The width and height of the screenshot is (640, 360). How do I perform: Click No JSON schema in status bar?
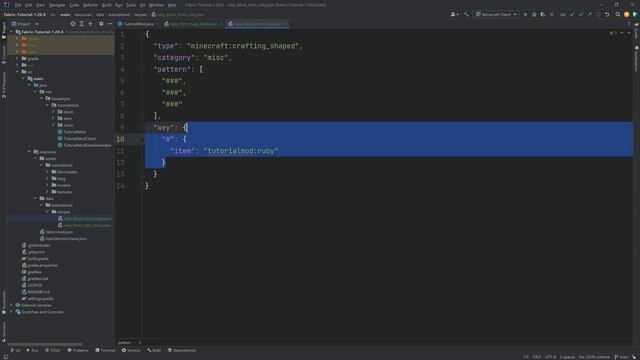coord(594,357)
